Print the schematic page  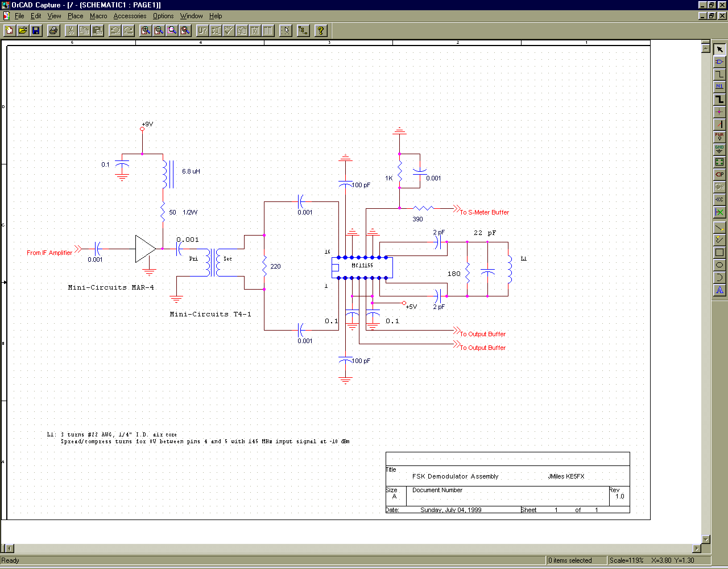pos(53,30)
